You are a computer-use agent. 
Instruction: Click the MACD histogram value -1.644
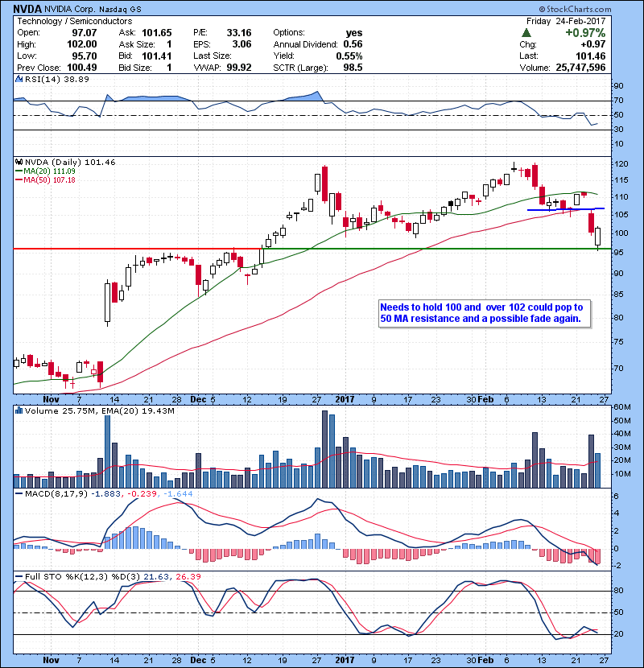click(x=178, y=494)
